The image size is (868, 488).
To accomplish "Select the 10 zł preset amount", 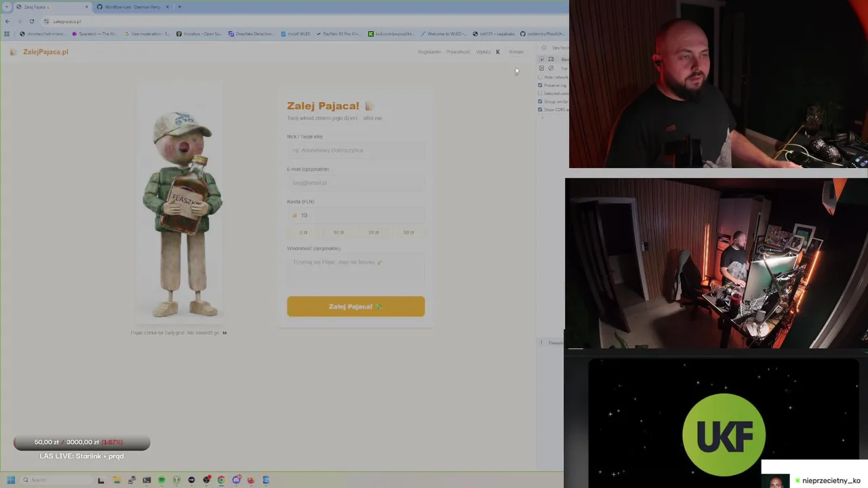I will point(338,232).
